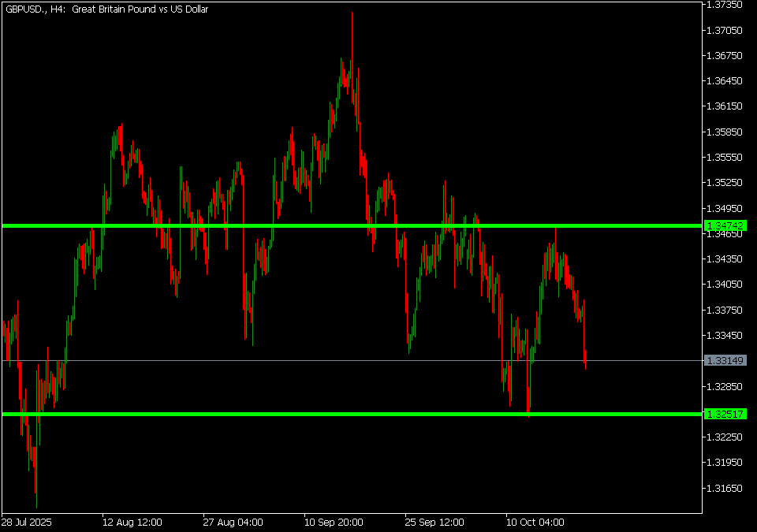
Task: Click the GBPUSD H4 chart title text
Action: 106,9
